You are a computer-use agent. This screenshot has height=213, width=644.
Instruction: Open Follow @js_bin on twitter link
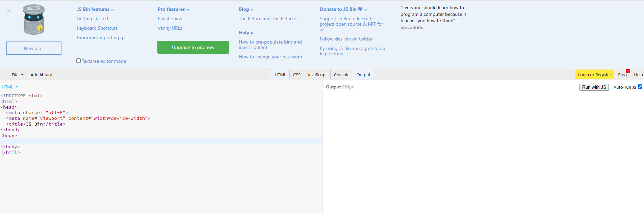tap(346, 39)
